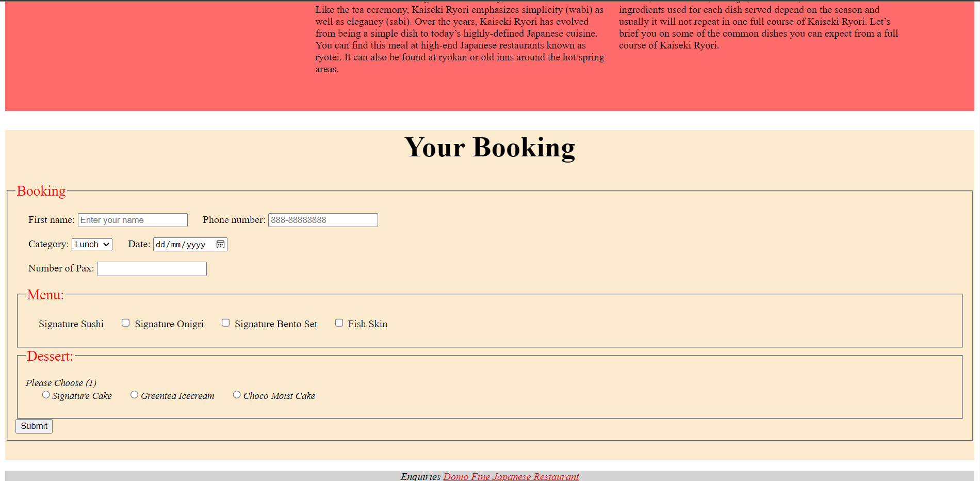
Task: Click the Category dropdown arrow
Action: coord(106,244)
